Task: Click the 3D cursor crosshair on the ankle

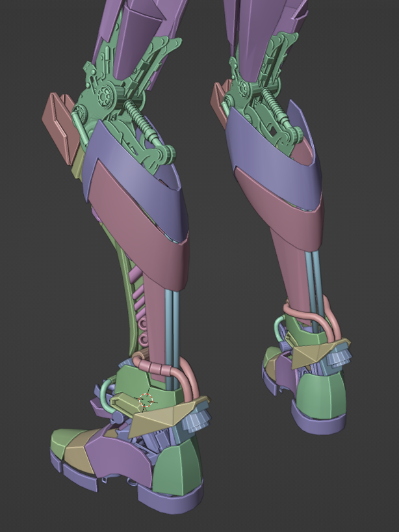Action: click(146, 401)
